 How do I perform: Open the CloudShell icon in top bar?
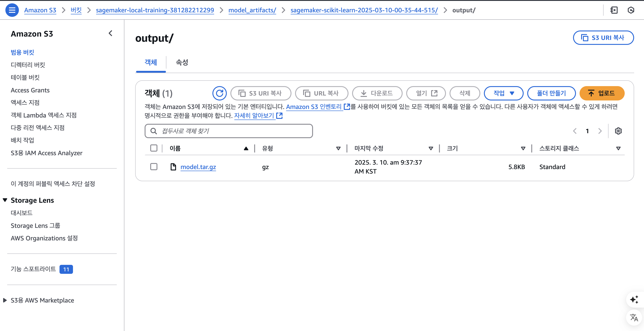614,10
